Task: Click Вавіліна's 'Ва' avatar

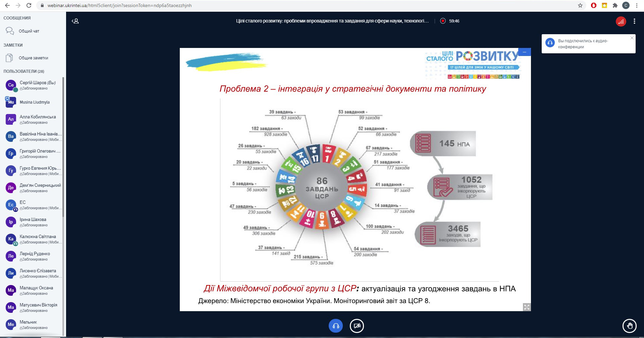Action: point(11,136)
